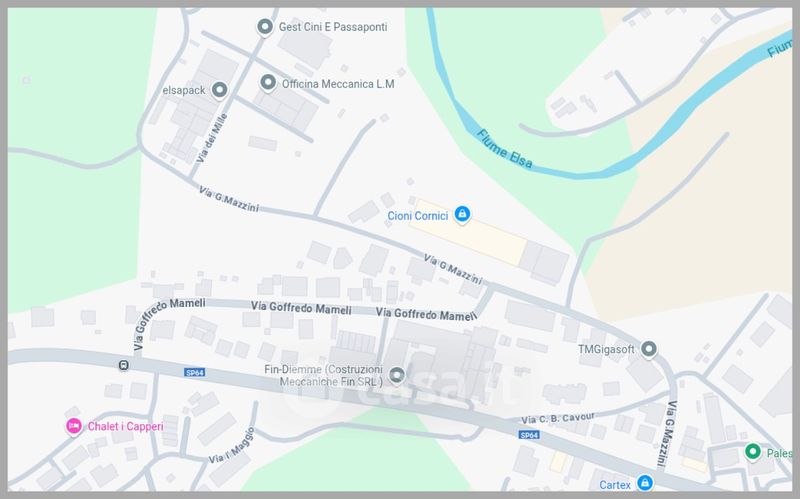This screenshot has height=499, width=800.
Task: Click the upper-left SP64 road shield near the bus stop
Action: pos(194,372)
